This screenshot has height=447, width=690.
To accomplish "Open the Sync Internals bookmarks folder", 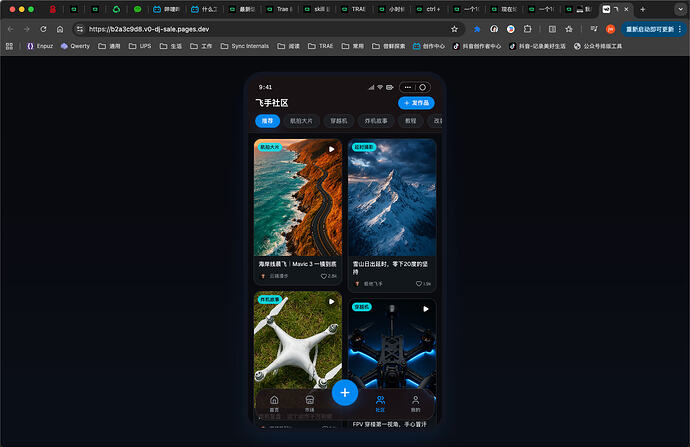I will [x=245, y=46].
